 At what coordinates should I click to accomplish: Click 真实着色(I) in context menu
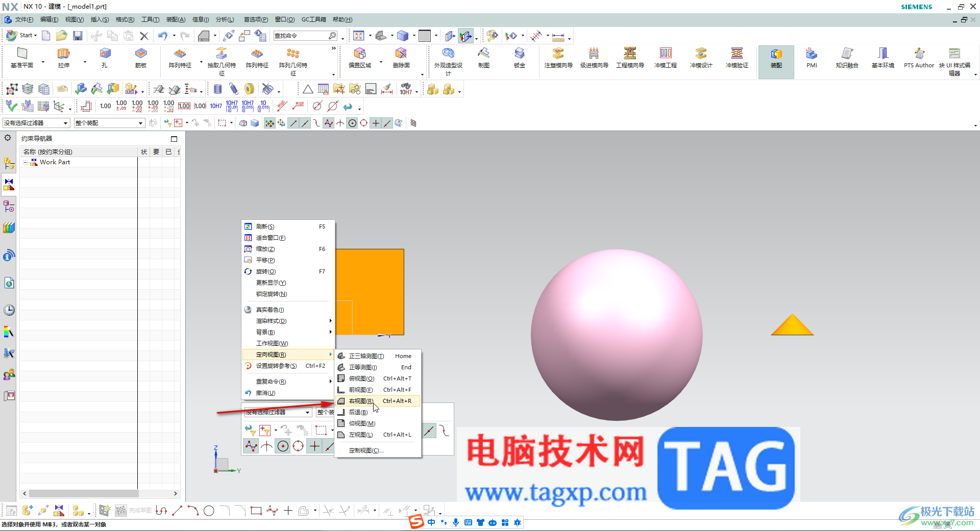point(288,310)
